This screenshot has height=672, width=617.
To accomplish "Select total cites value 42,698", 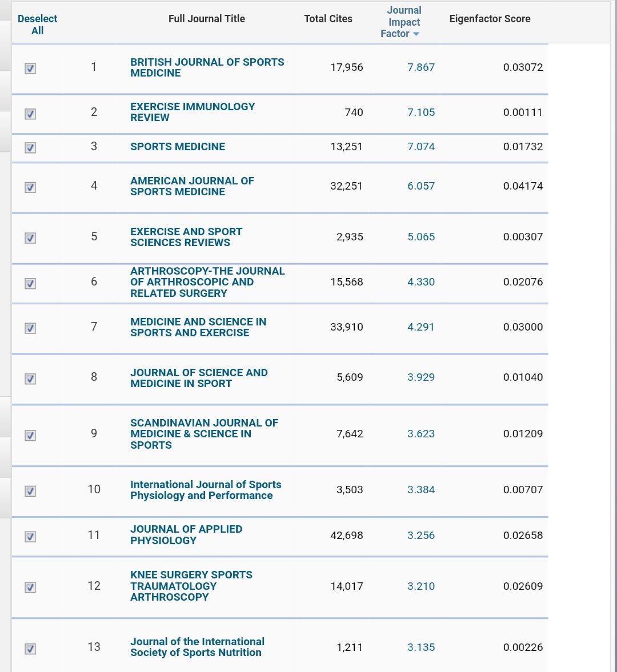I will [346, 536].
